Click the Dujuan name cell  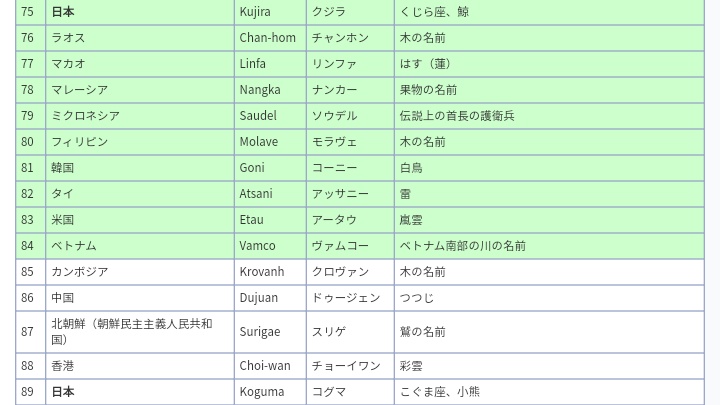pyautogui.click(x=270, y=298)
